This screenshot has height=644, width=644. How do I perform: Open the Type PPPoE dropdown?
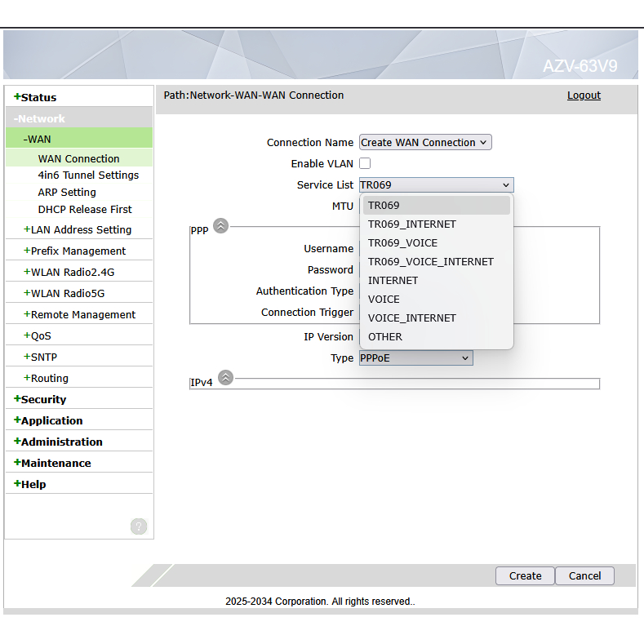(415, 358)
